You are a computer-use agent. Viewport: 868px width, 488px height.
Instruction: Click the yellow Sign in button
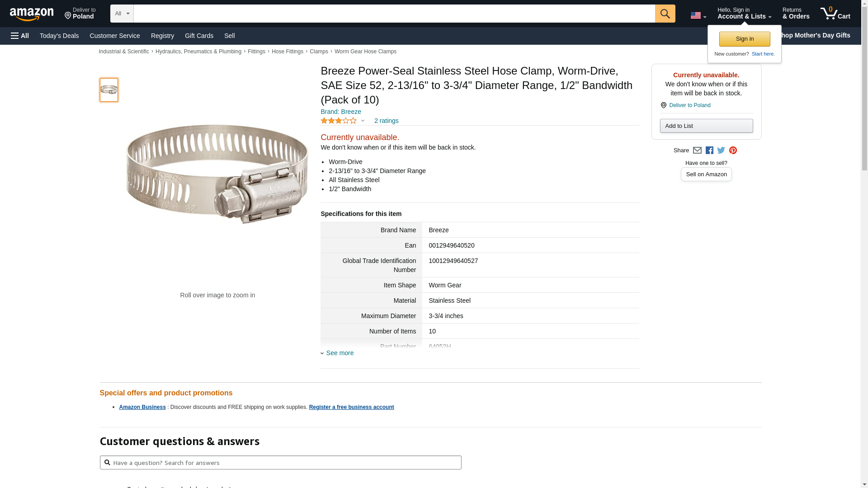point(744,39)
